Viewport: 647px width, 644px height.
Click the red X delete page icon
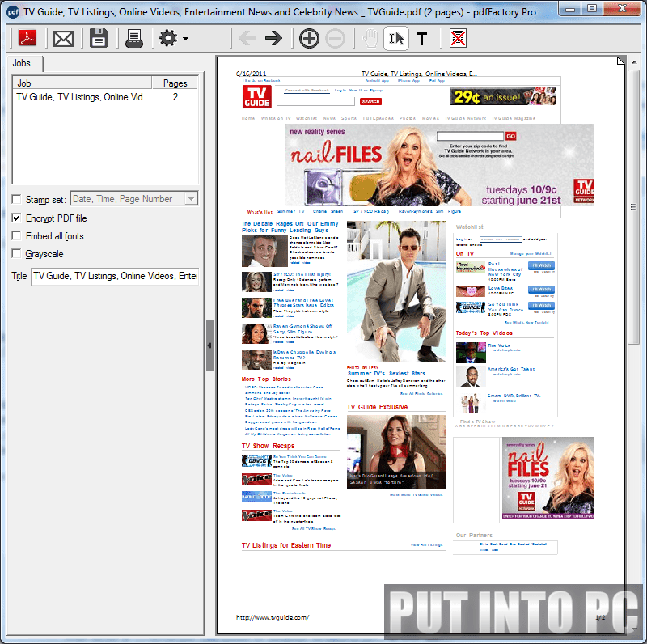coord(458,38)
